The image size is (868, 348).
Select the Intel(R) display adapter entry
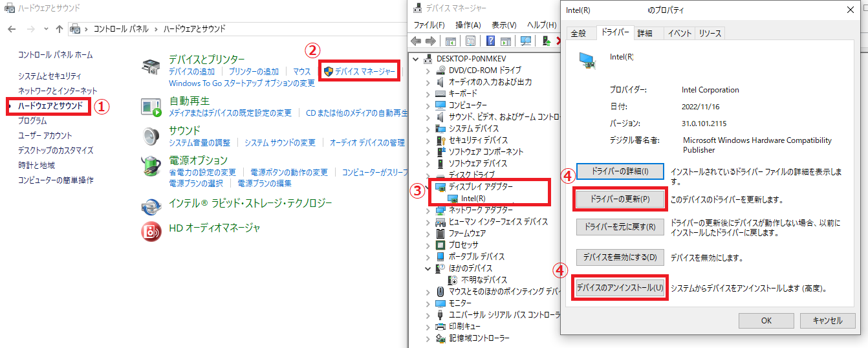pyautogui.click(x=473, y=198)
